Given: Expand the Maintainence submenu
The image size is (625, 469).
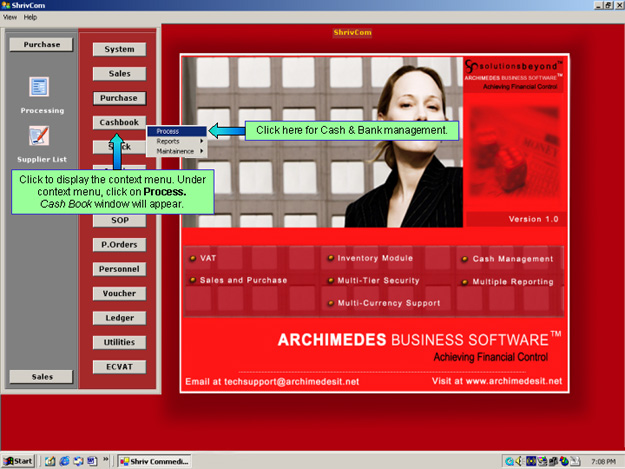Looking at the screenshot, I should pos(175,151).
